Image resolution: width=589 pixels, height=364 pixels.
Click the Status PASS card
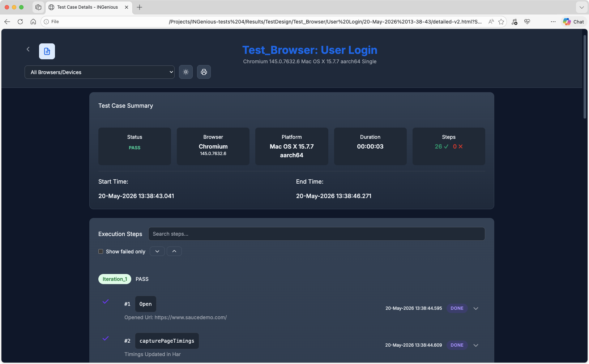(x=135, y=146)
